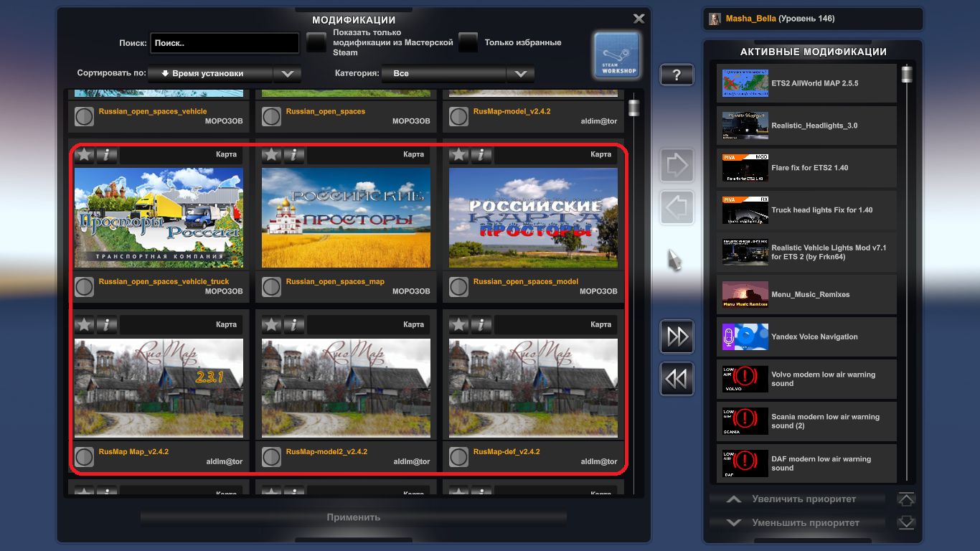Toggle round selector for Russian_open_spaces_vehicle_truck
The height and width of the screenshot is (551, 980).
pos(85,287)
